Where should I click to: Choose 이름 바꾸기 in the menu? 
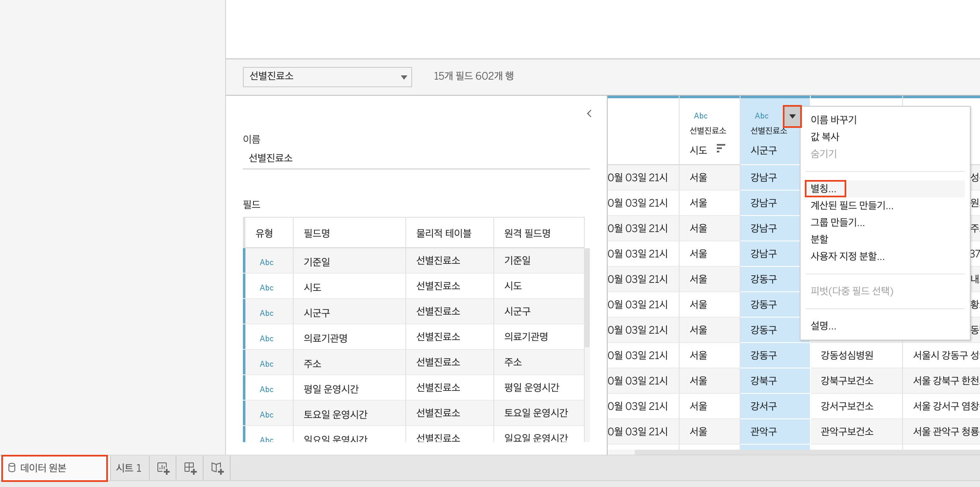(833, 120)
